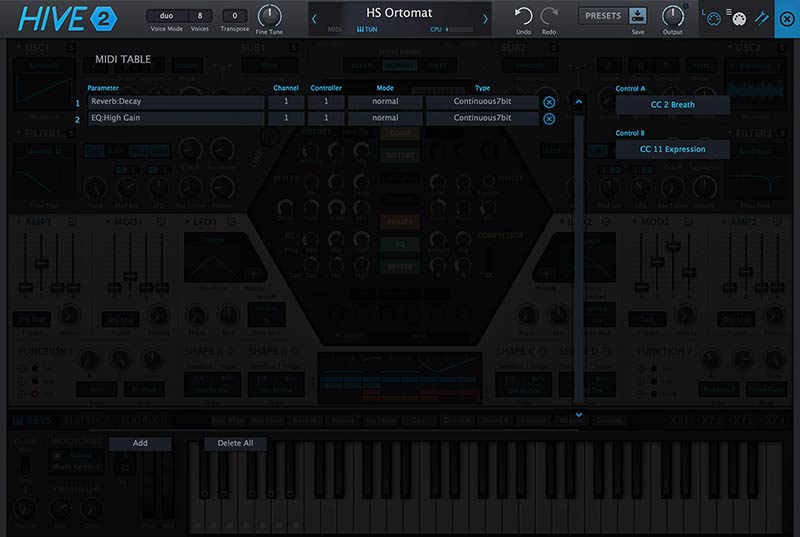Change Type of the EQ:High Gain row

click(x=482, y=118)
